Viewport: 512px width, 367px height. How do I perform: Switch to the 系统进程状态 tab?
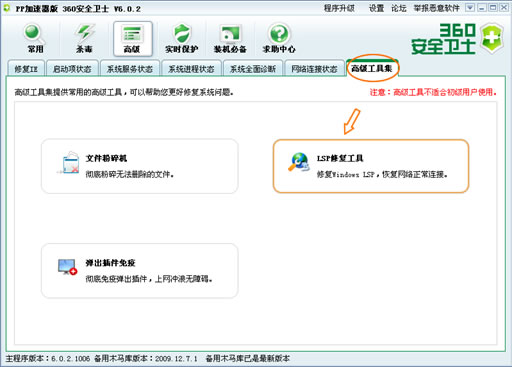(x=191, y=69)
